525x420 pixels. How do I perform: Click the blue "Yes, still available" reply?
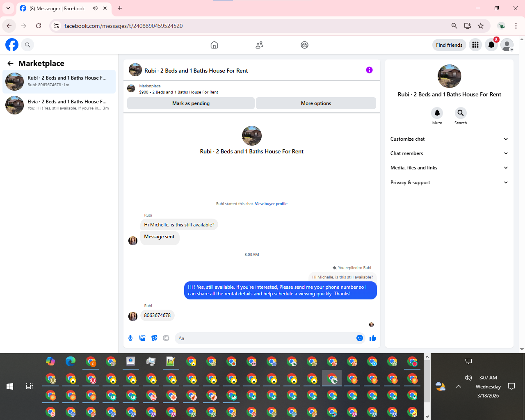[281, 290]
